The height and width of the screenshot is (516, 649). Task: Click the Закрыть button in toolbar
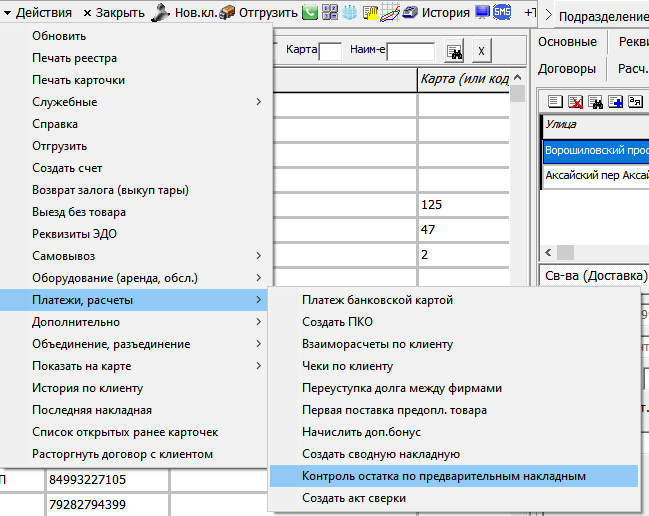pos(113,13)
